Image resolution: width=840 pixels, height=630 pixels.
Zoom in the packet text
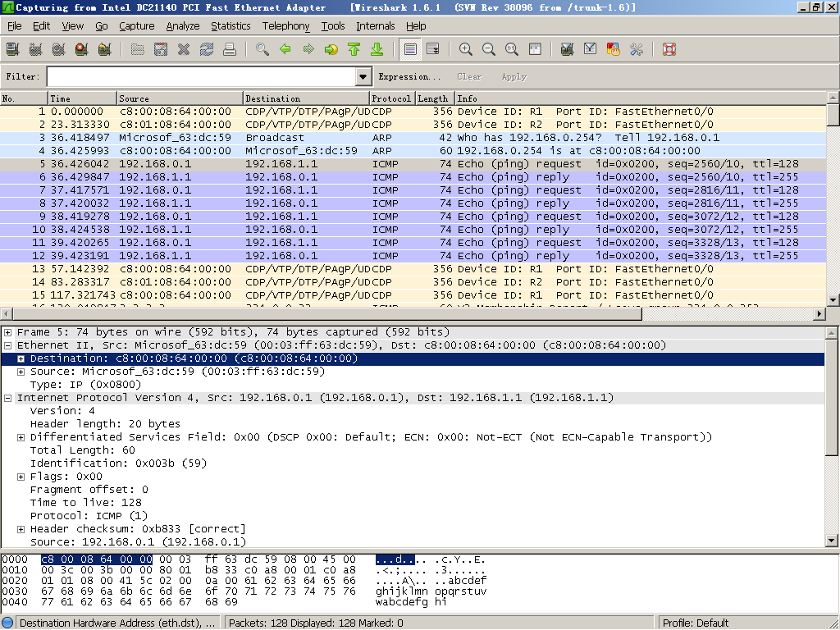(466, 49)
